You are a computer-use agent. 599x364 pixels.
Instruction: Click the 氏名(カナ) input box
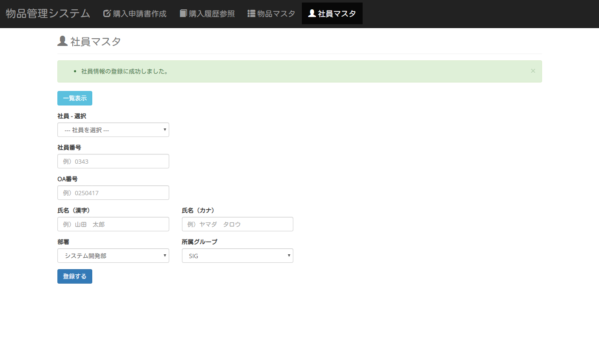[237, 224]
